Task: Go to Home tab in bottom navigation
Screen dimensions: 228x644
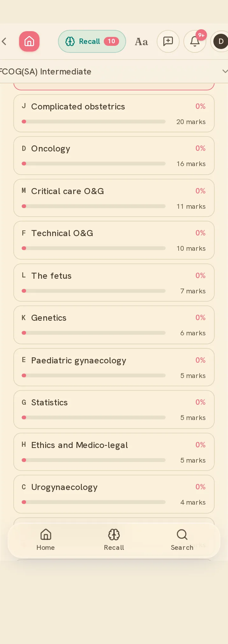Action: point(46,540)
